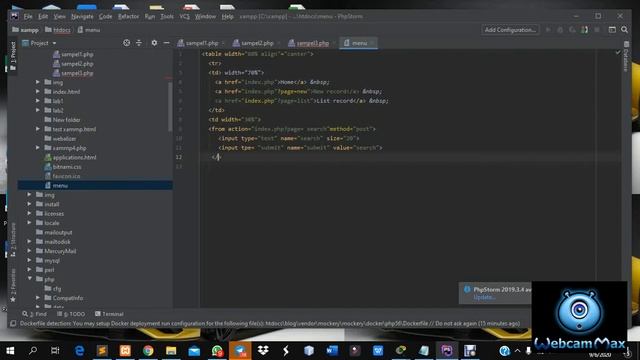This screenshot has height=360, width=640.
Task: Click the PhpStorm update notification info icon
Action: click(467, 289)
